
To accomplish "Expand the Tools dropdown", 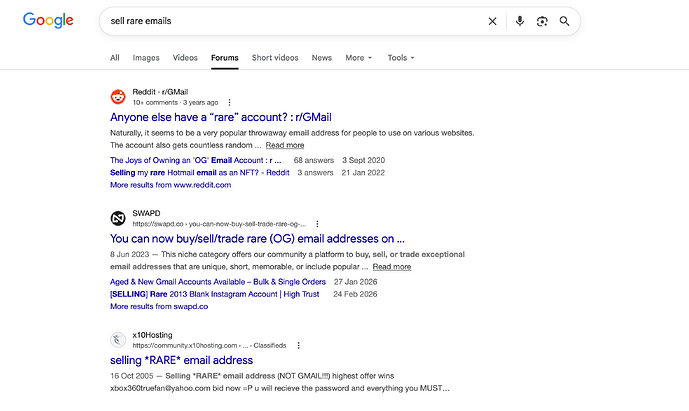I will tap(401, 58).
